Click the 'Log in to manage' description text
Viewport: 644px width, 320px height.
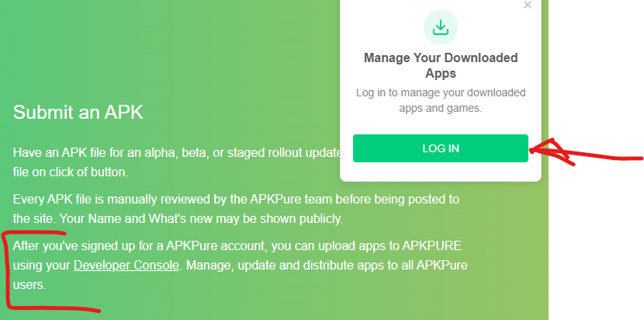point(441,100)
